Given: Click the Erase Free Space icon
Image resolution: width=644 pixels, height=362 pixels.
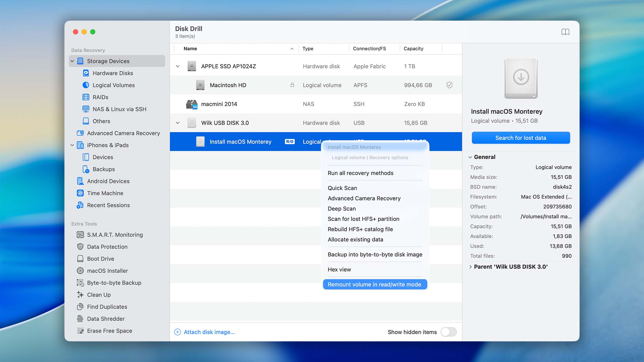Looking at the screenshot, I should [80, 331].
